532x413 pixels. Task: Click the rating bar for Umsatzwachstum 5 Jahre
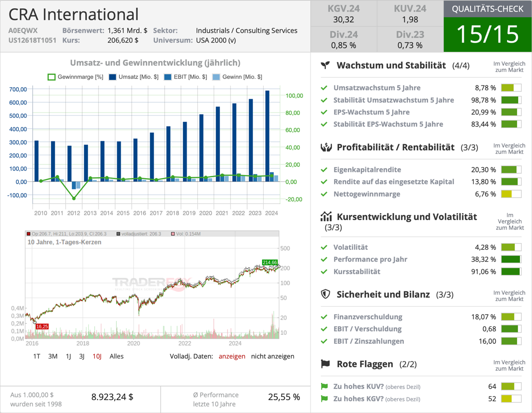(x=511, y=88)
